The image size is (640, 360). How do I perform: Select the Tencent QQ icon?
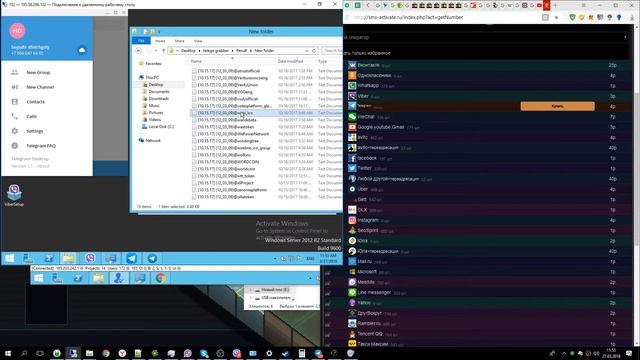352,334
